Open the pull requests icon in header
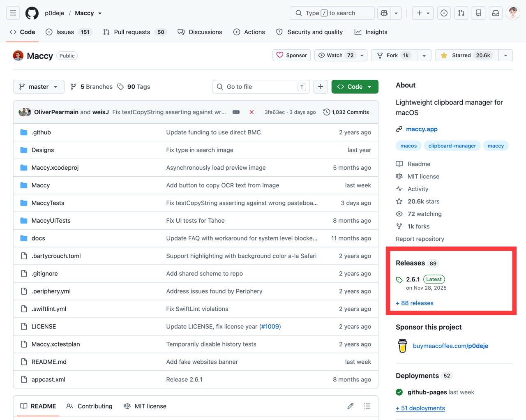This screenshot has width=526, height=420. (x=461, y=13)
